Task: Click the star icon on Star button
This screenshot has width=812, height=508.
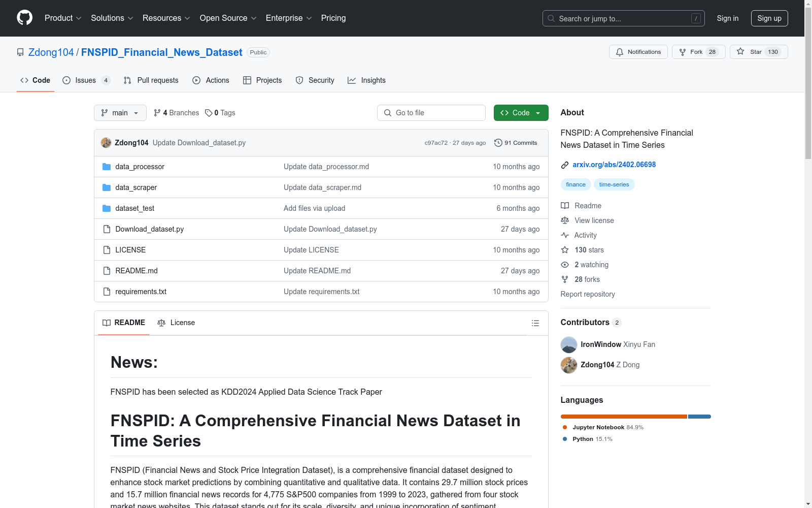Action: [740, 51]
